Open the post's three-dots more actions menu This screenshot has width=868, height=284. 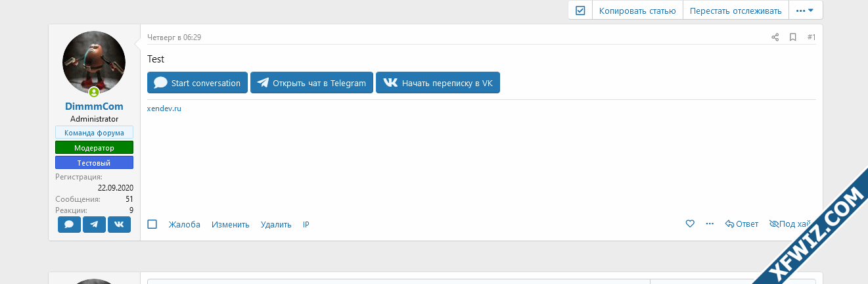click(710, 224)
